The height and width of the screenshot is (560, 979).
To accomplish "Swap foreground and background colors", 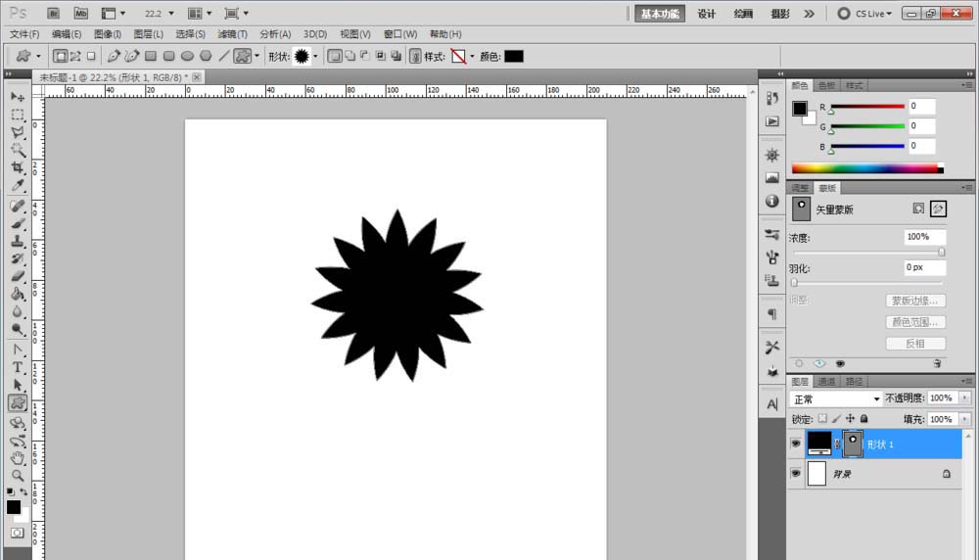I will tap(23, 491).
